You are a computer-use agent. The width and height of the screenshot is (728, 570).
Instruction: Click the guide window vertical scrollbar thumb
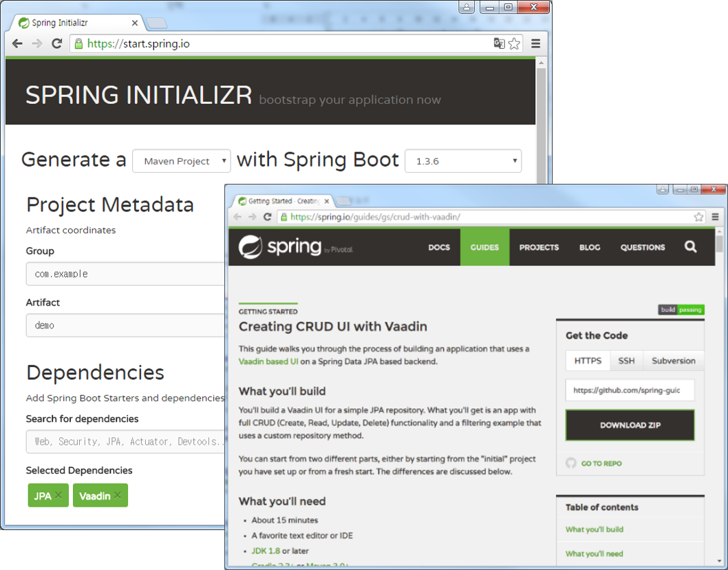[719, 244]
